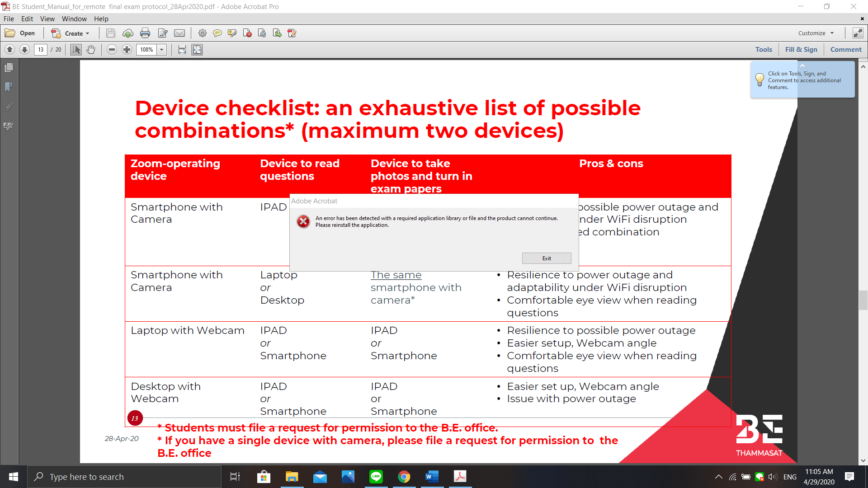
Task: Click the Email document icon
Action: [179, 33]
